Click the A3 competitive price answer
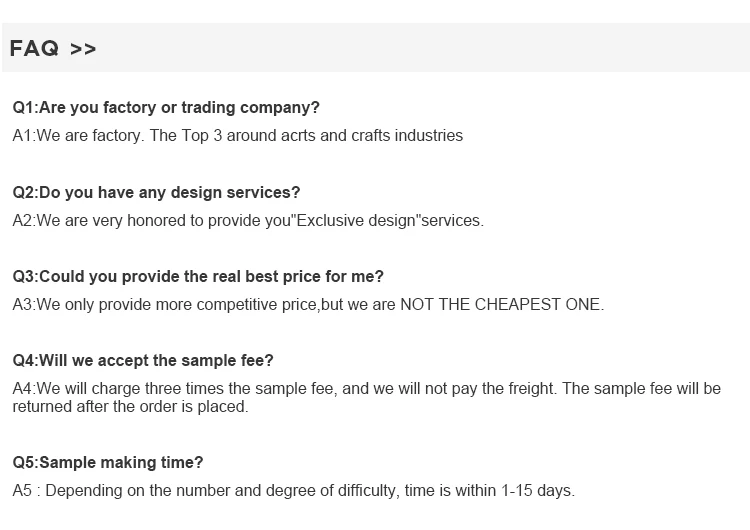The image size is (750, 530). pyautogui.click(x=308, y=304)
